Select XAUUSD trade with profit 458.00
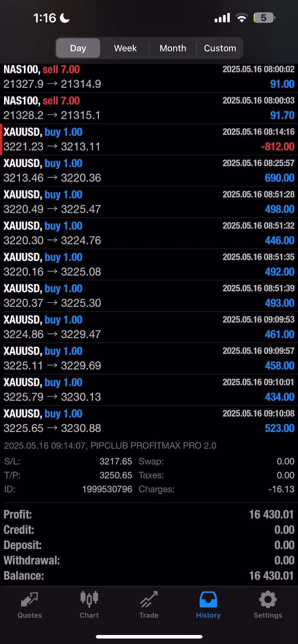Viewport: 298px width, 644px height. 149,358
